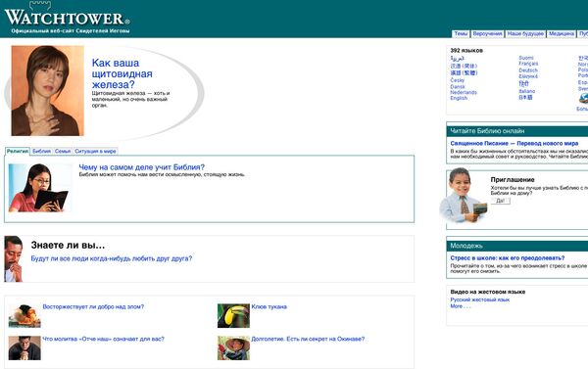Click the Да! invitation button
The height and width of the screenshot is (369, 588).
click(x=501, y=201)
